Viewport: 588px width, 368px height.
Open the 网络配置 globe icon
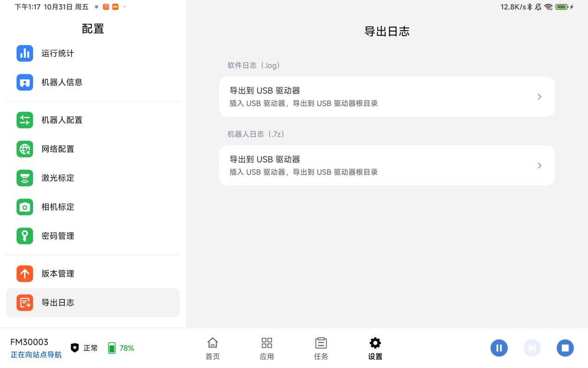pyautogui.click(x=25, y=149)
